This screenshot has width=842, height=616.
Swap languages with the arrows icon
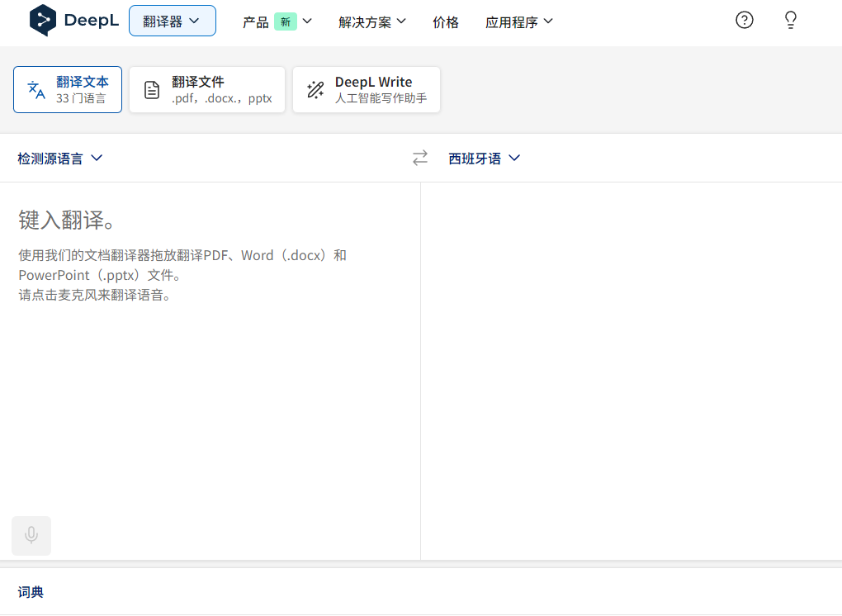pyautogui.click(x=420, y=158)
